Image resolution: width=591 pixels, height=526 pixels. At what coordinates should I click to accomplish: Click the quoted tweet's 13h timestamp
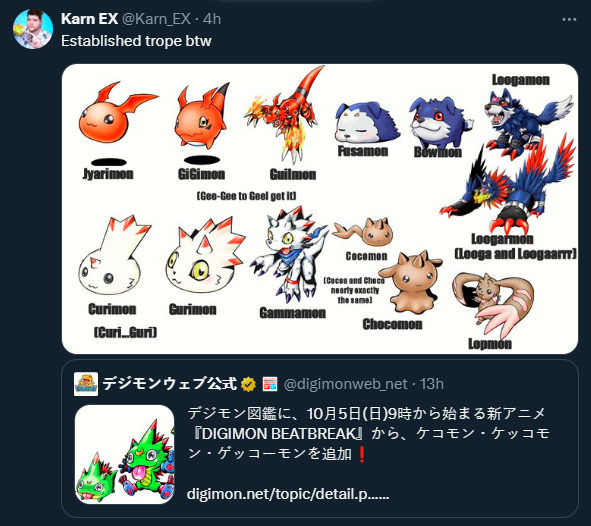pos(432,384)
